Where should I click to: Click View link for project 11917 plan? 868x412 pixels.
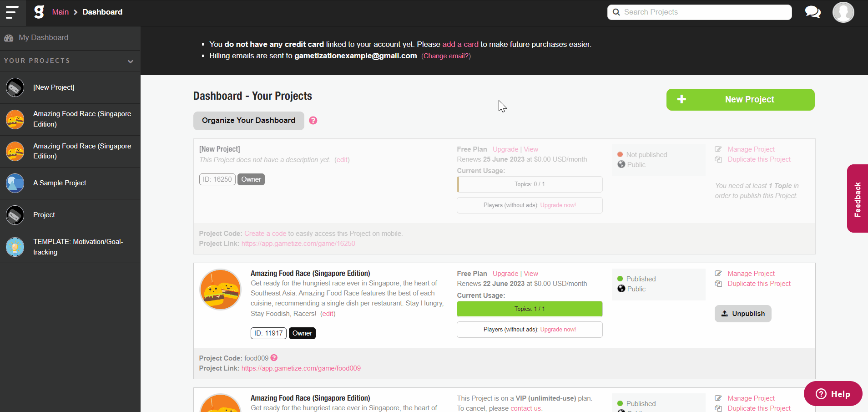click(531, 274)
